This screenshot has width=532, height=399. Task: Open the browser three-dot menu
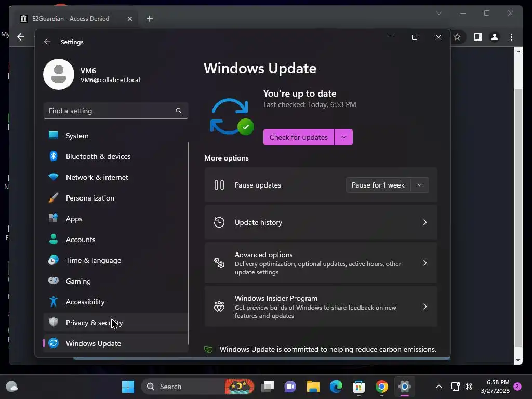coord(512,37)
